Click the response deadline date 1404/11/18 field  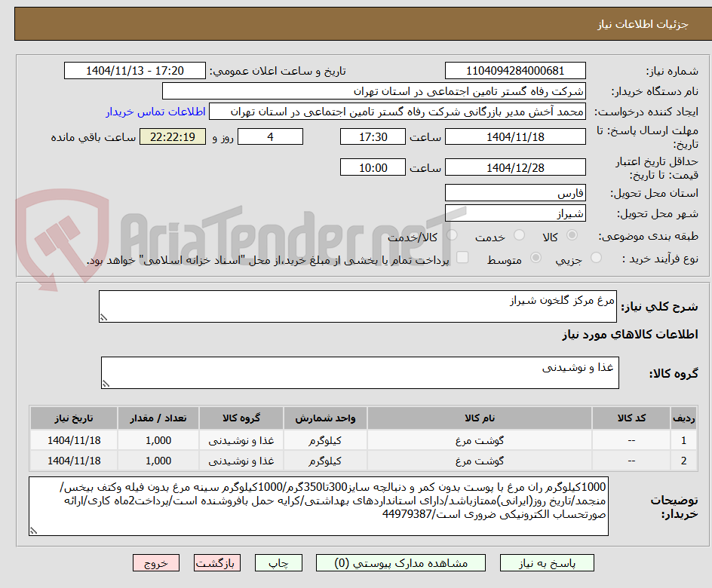pyautogui.click(x=515, y=137)
